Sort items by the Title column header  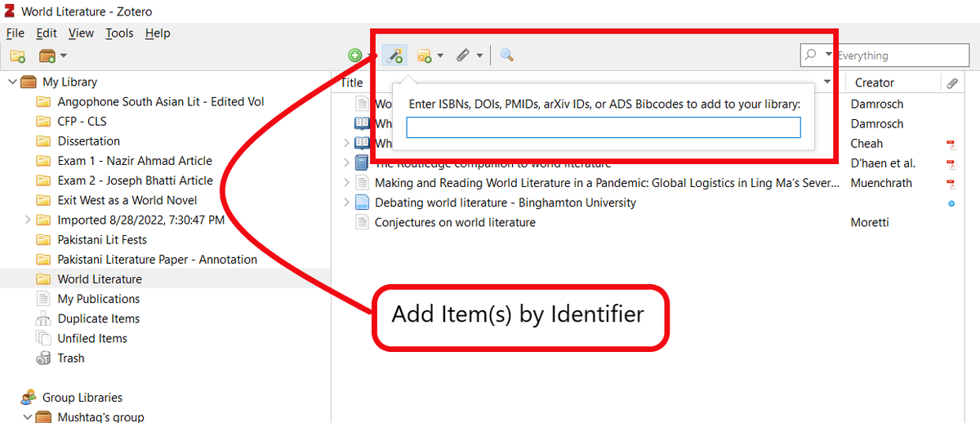tap(353, 82)
